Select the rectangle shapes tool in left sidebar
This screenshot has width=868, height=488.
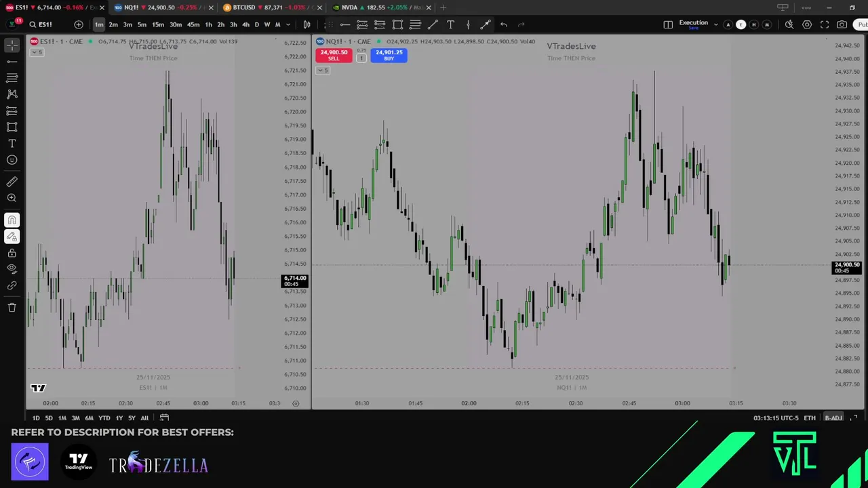[12, 127]
